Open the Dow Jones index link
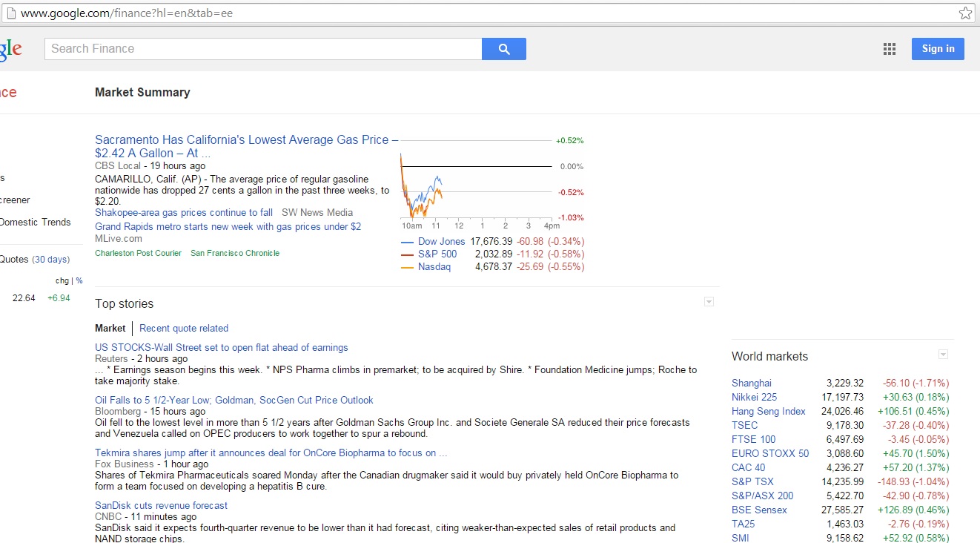Screen dimensions: 980x543 click(441, 241)
